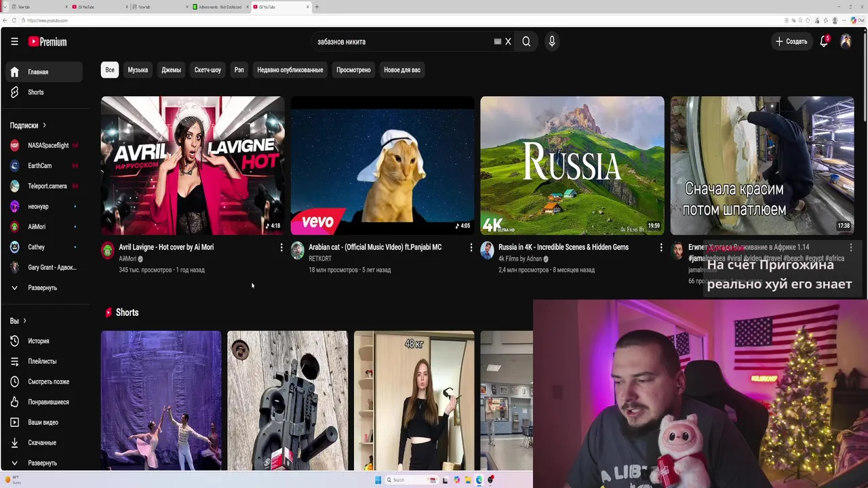Viewport: 868px width, 488px height.
Task: Open a new browser tab with plus
Action: 317,7
